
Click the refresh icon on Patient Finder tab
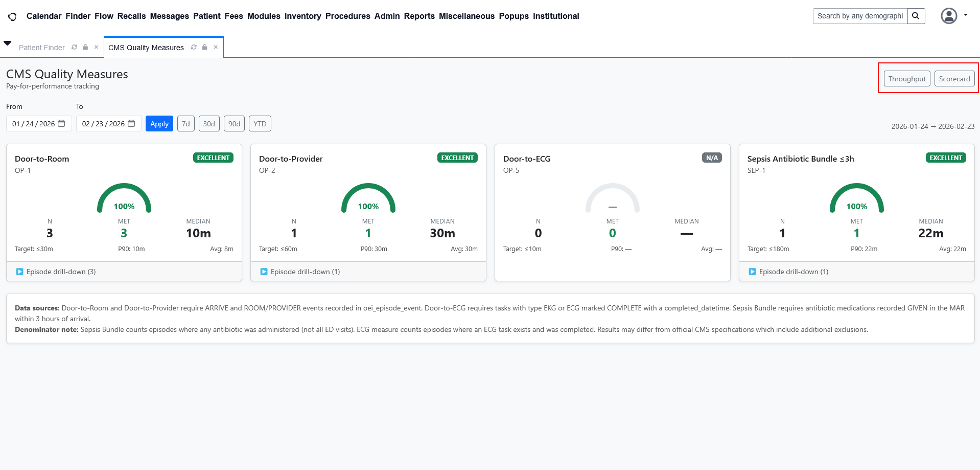pyautogui.click(x=74, y=47)
